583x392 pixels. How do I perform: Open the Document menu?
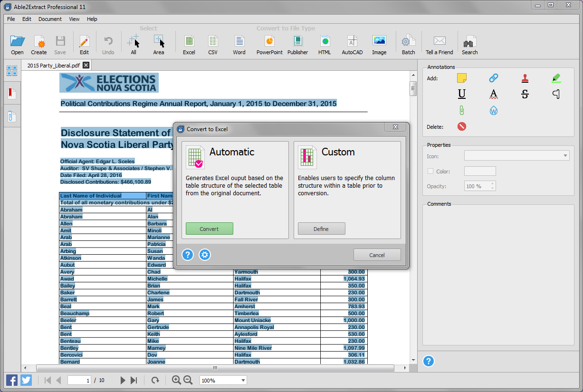point(50,19)
